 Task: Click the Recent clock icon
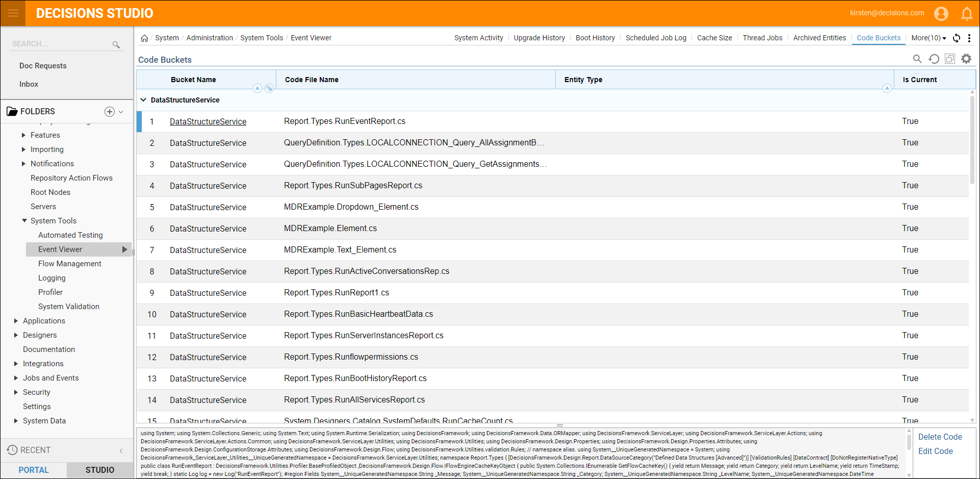tap(12, 450)
